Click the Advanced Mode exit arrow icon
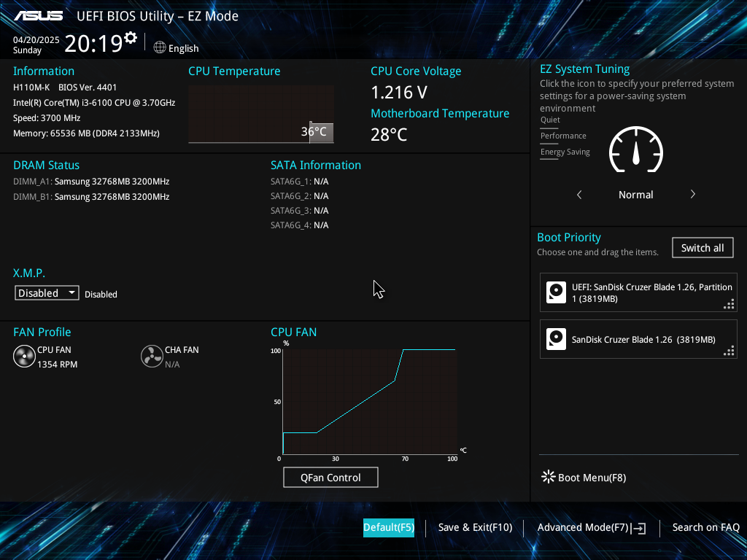Image resolution: width=747 pixels, height=560 pixels. coord(639,528)
